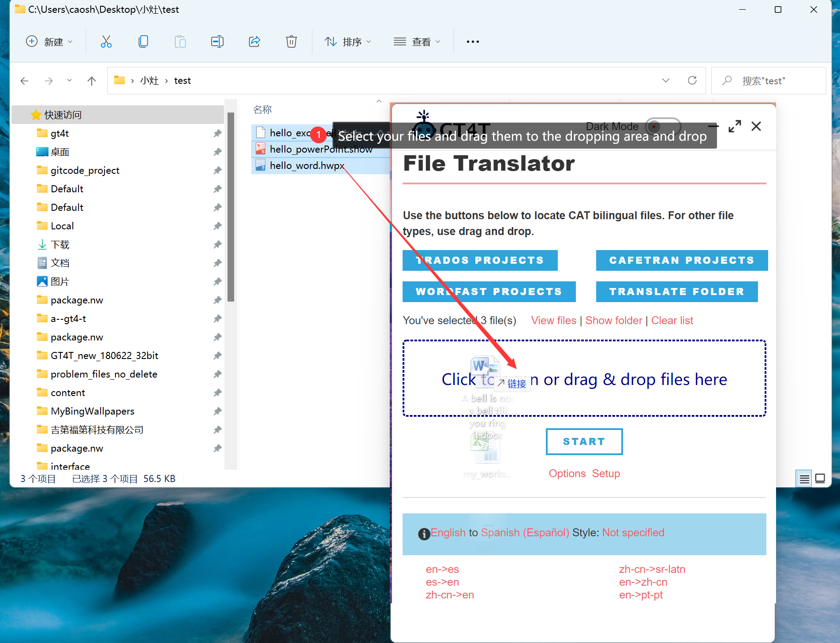The height and width of the screenshot is (643, 840).
Task: Click the Copy icon in Explorer toolbar
Action: [x=143, y=42]
